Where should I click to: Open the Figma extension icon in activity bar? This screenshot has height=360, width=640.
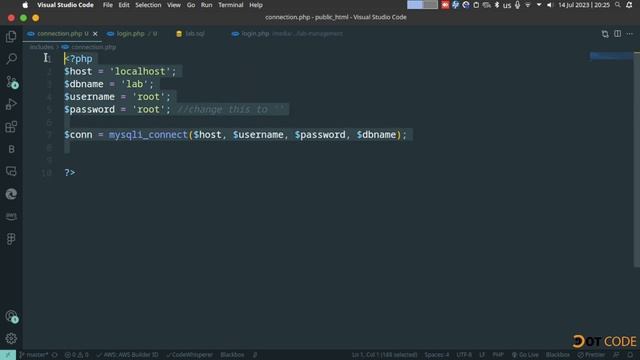tap(11, 239)
